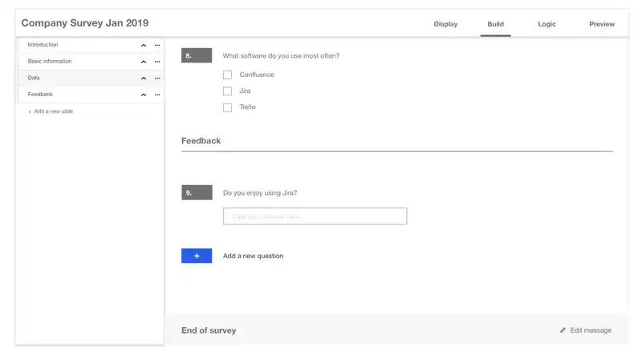Click Add a new slide

pyautogui.click(x=53, y=111)
